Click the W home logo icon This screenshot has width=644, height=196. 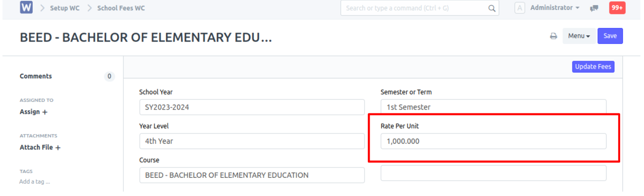tap(26, 8)
